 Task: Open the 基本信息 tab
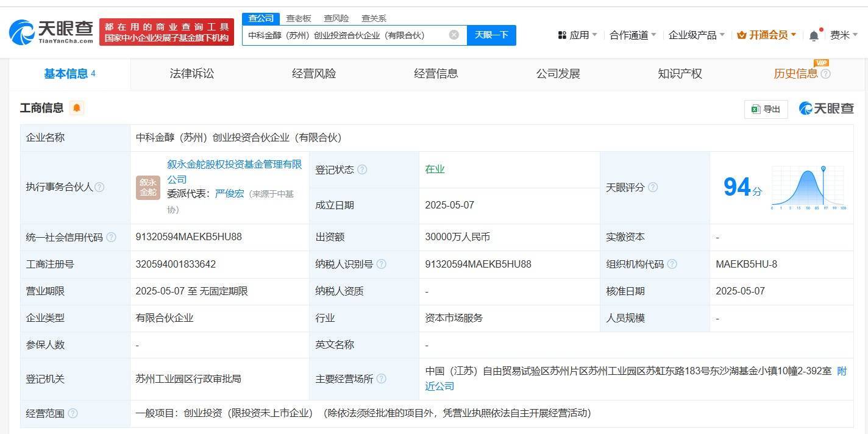point(69,74)
